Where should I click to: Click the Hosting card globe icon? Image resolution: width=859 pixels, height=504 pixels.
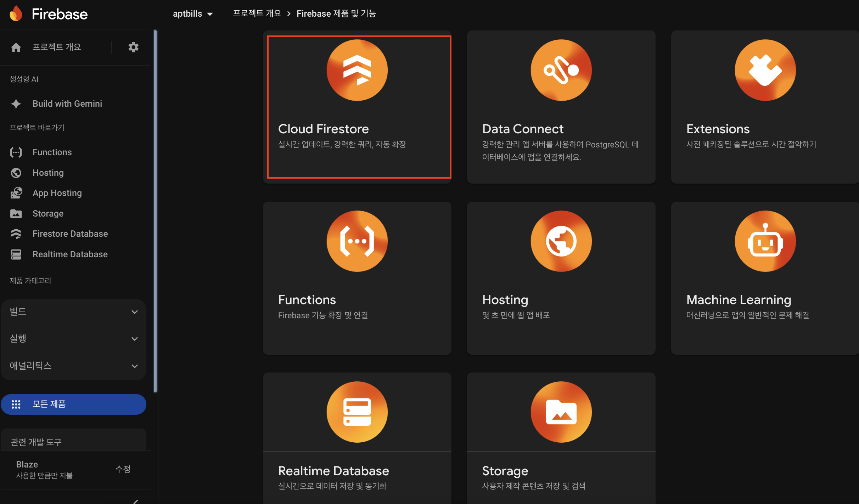561,241
